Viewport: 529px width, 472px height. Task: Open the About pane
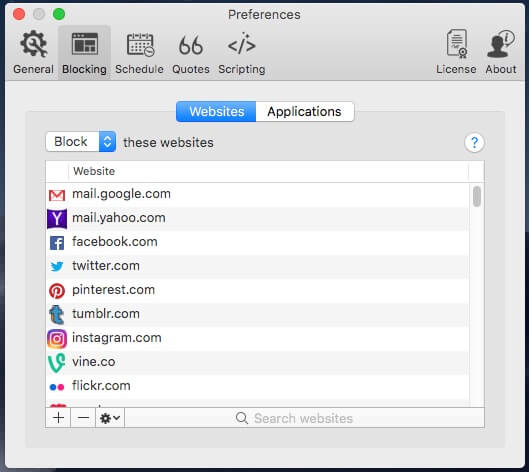point(501,52)
